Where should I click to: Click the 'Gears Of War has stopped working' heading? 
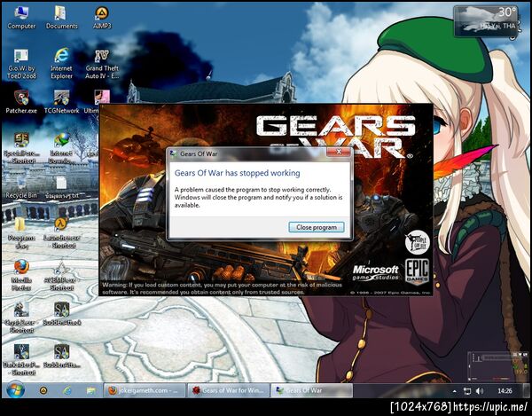pyautogui.click(x=237, y=173)
